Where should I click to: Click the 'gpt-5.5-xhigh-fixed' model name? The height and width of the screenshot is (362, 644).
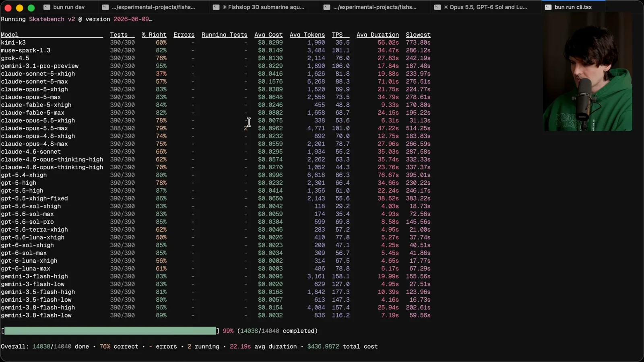(x=34, y=198)
